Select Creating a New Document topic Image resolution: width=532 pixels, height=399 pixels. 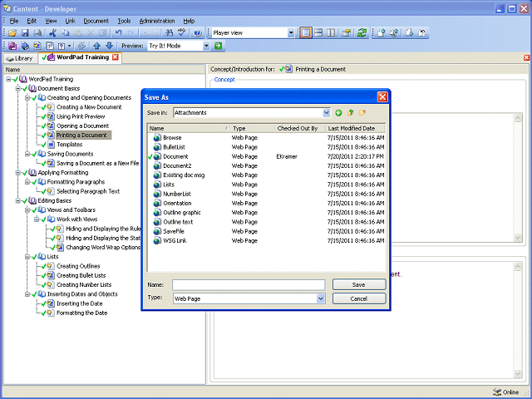click(x=89, y=107)
